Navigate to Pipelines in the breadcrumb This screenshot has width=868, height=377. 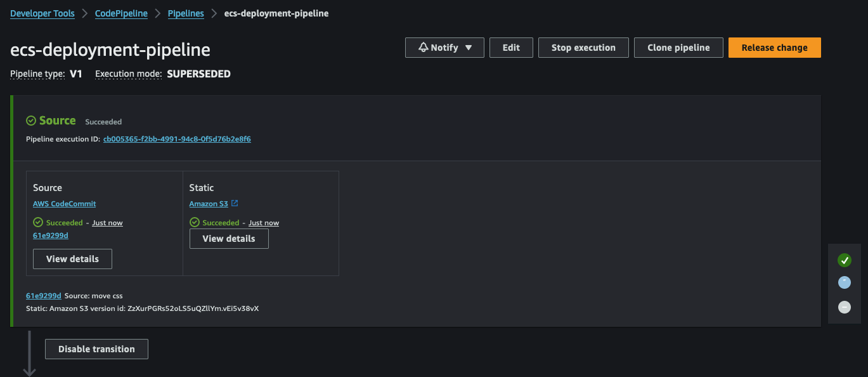point(185,13)
